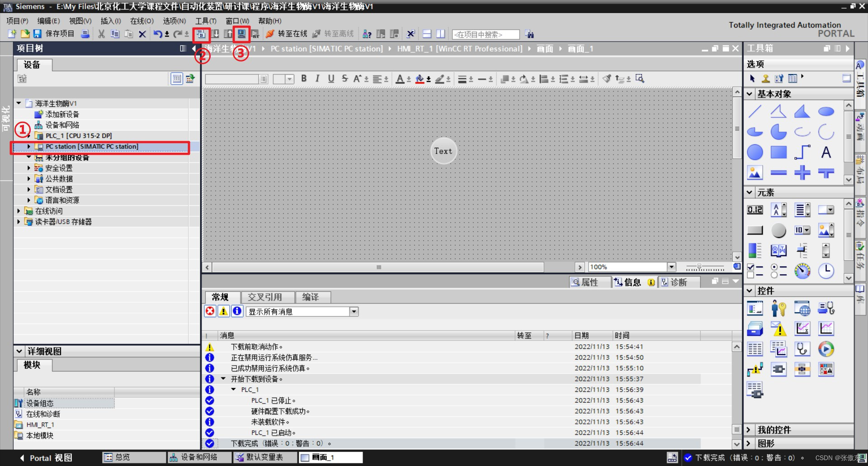Toggle the stamp mode in toolbox 选项

[x=765, y=78]
